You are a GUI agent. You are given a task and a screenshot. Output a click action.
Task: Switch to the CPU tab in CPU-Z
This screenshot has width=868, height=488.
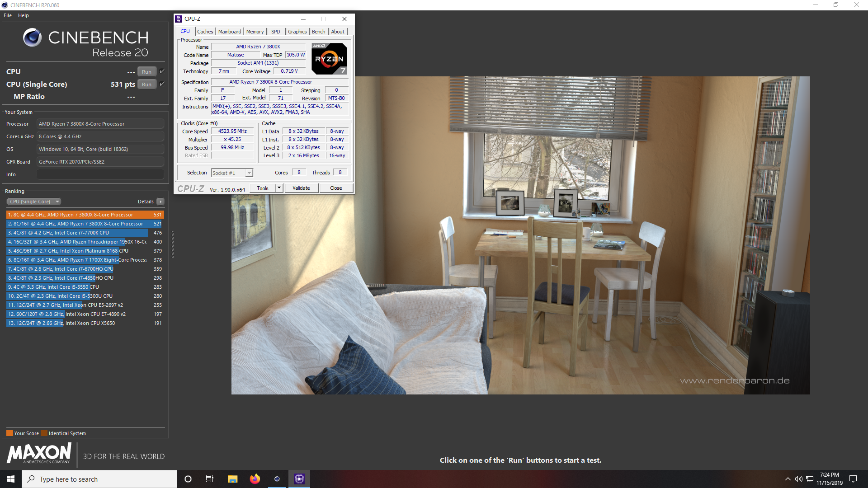pos(185,32)
